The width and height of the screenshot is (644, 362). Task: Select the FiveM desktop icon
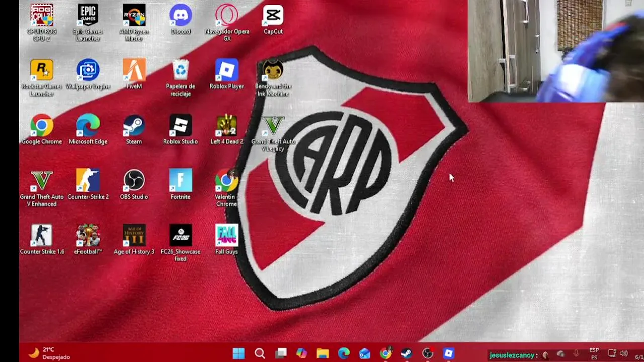[134, 74]
